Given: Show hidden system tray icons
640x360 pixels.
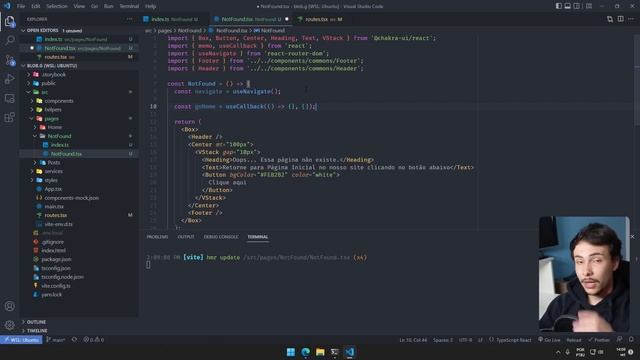Looking at the screenshot, I should pos(558,352).
